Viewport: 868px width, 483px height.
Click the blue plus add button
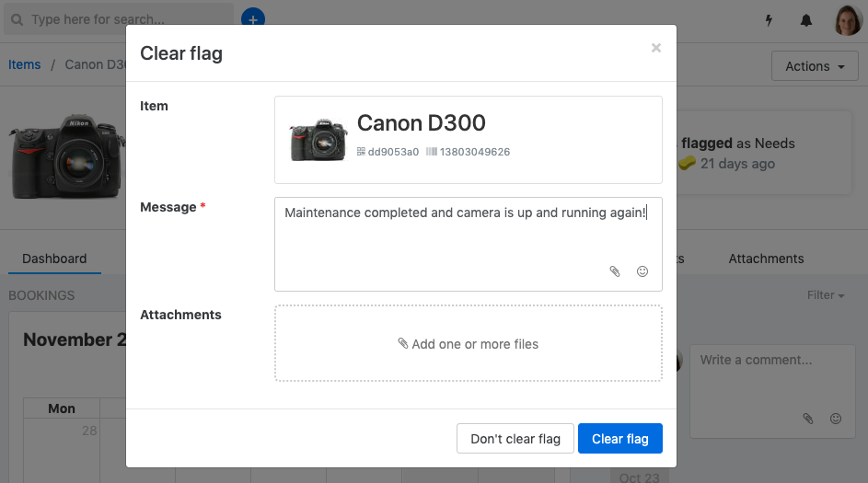(253, 18)
